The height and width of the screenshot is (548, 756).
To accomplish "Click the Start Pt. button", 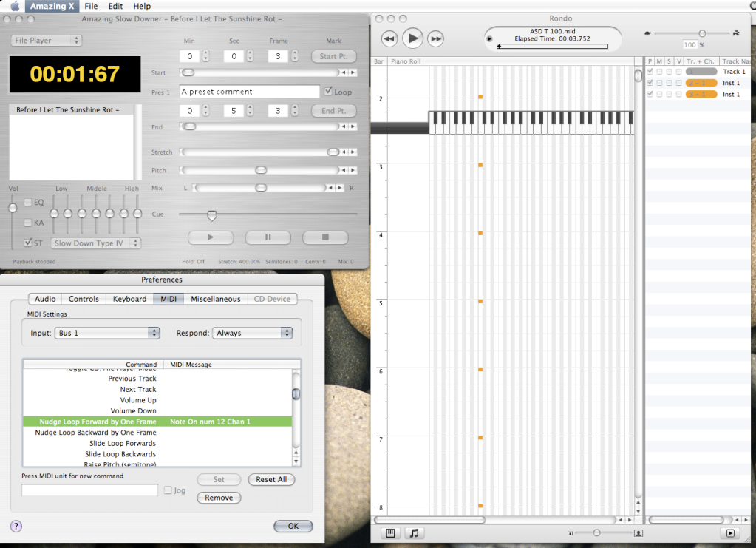I will pyautogui.click(x=333, y=56).
